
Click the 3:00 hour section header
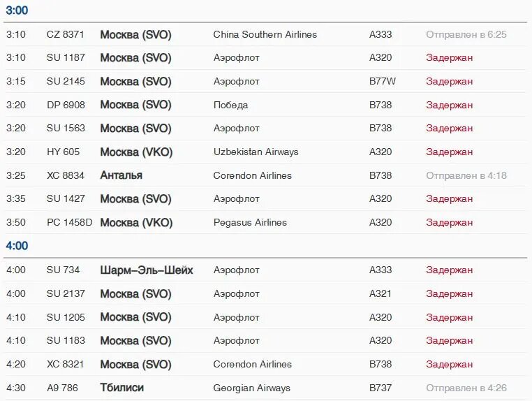17,10
